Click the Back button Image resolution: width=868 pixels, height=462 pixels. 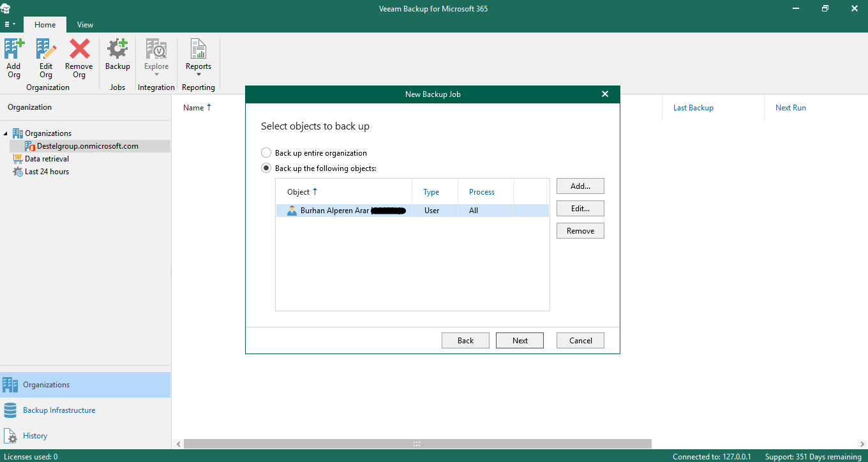(465, 341)
